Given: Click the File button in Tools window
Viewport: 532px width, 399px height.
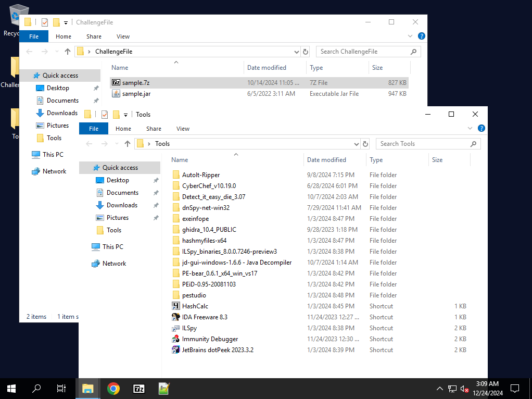Looking at the screenshot, I should 94,129.
